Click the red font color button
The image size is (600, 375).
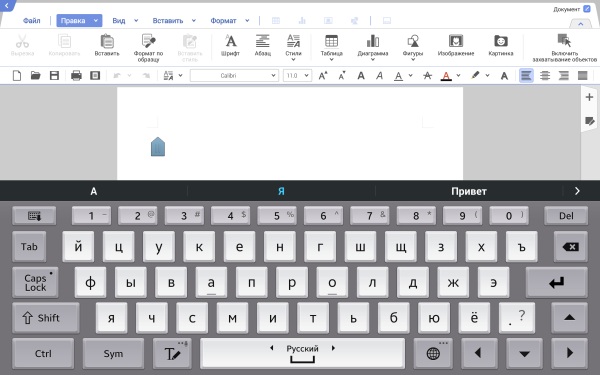[x=446, y=75]
